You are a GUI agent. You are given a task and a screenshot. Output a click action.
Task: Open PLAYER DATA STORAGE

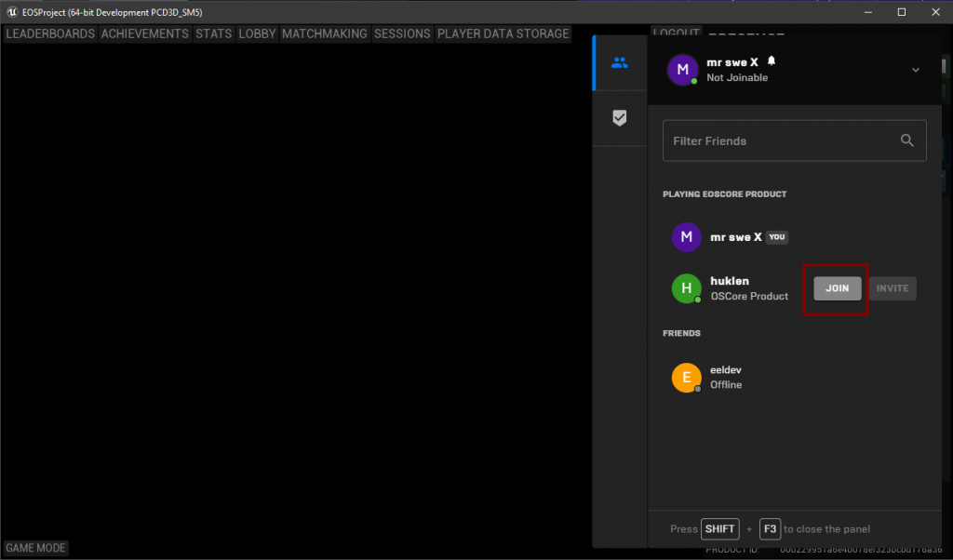(503, 33)
